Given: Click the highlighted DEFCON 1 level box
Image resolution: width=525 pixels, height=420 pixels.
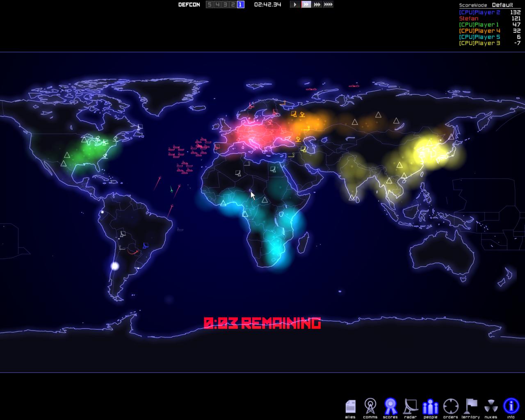Looking at the screenshot, I should tap(240, 5).
